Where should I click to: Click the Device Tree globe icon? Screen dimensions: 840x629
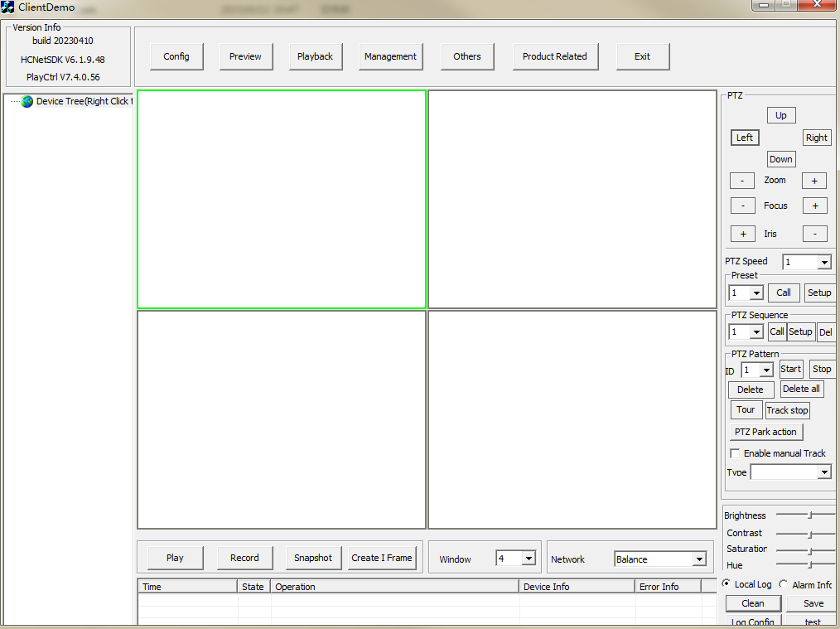point(26,101)
